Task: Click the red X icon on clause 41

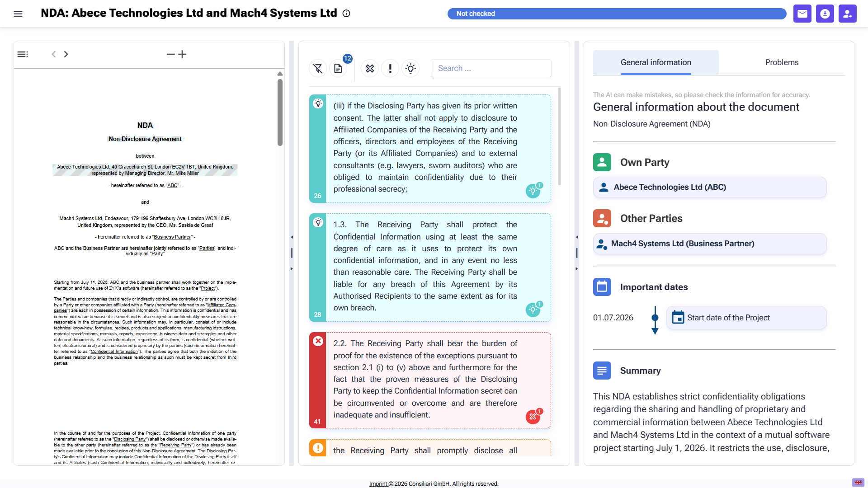Action: tap(318, 341)
